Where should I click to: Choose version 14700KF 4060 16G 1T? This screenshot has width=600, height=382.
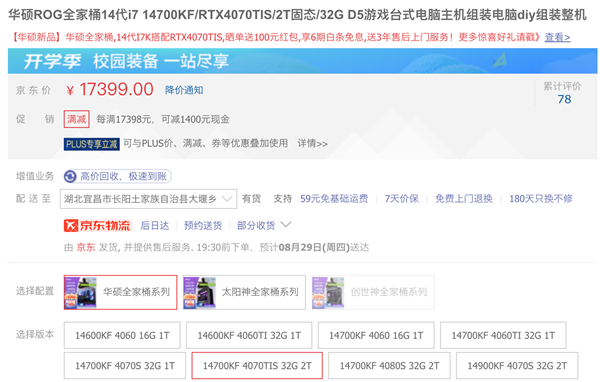pos(376,335)
